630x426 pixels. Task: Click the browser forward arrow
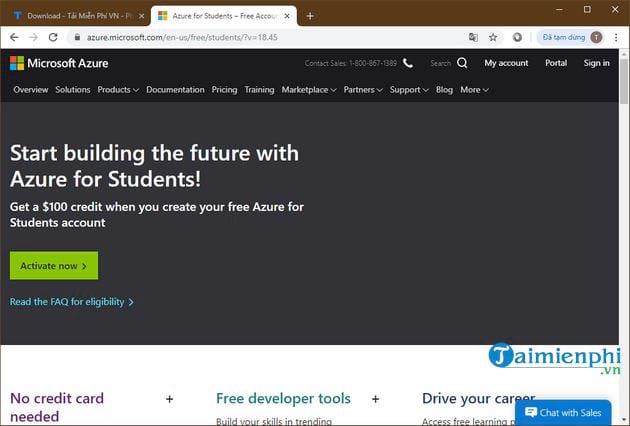tap(34, 37)
